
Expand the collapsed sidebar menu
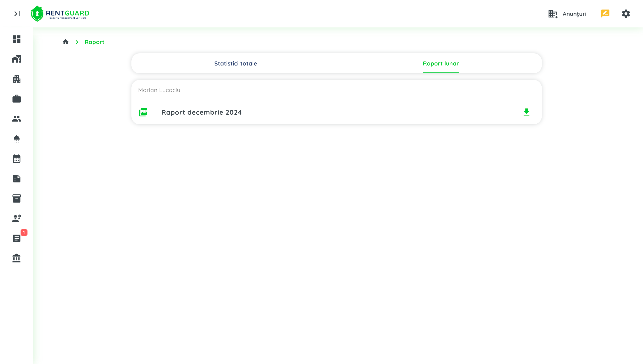click(x=17, y=14)
